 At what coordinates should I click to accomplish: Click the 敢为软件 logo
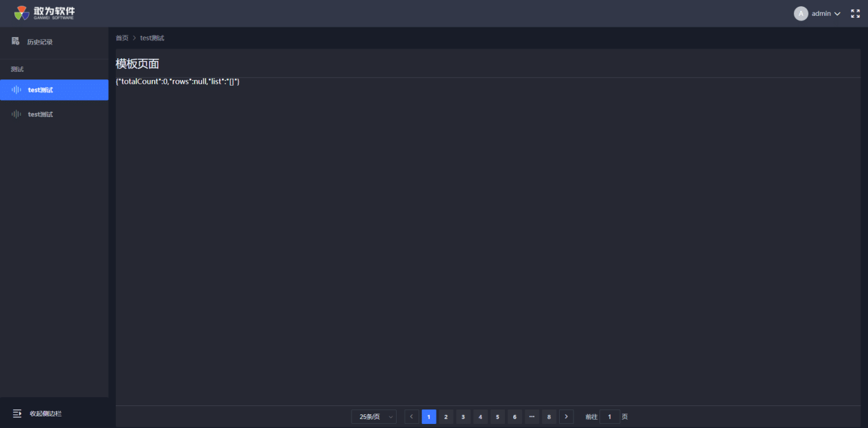tap(45, 13)
